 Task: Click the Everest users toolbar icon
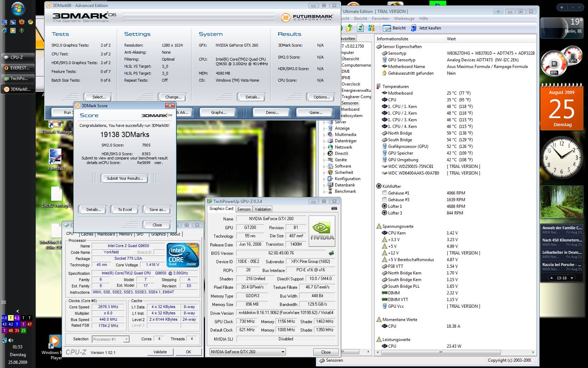coord(371,28)
